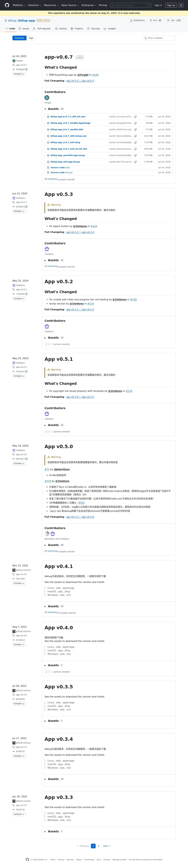Image resolution: width=188 pixels, height=868 pixels.
Task: Open Compare dropdown for app-v0.5.3
Action: click(x=19, y=211)
